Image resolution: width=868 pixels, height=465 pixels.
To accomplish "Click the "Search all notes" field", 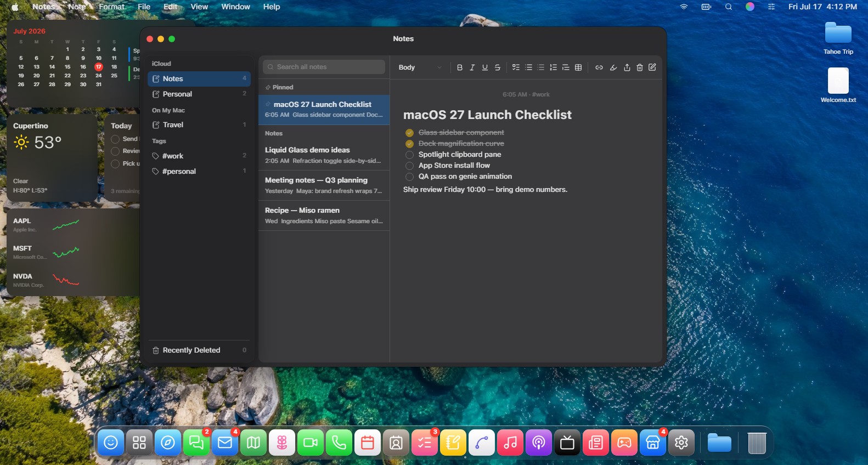I will click(x=324, y=67).
